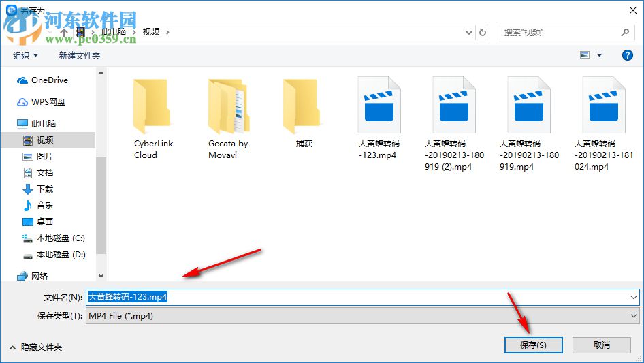Select video file 大黄蜂转码-20190213-180919.mp4
This screenshot has height=363, width=644.
click(528, 123)
